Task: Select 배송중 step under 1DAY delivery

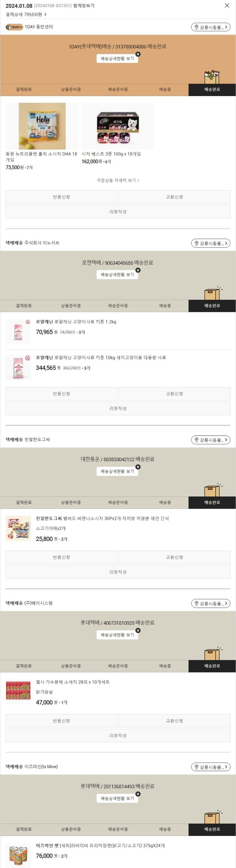Action: click(165, 89)
